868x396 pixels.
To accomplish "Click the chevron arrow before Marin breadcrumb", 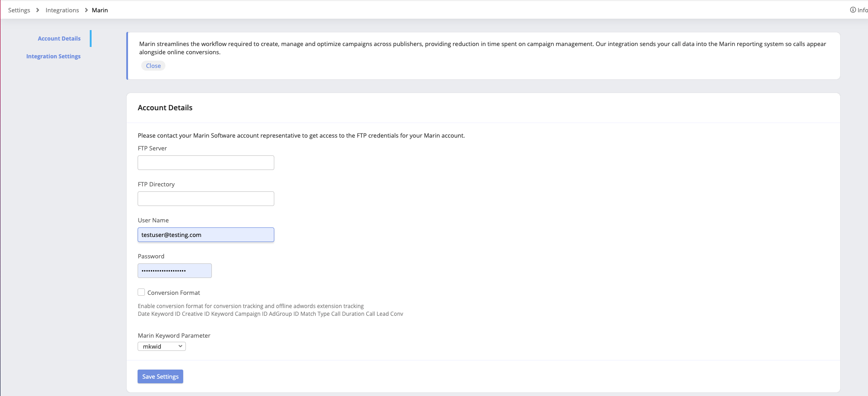I will (86, 10).
